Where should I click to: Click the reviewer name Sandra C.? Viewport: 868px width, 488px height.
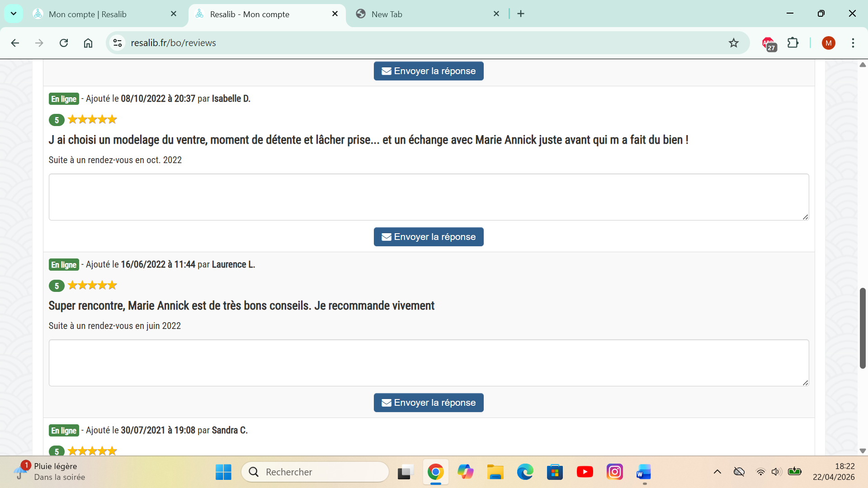tap(230, 430)
